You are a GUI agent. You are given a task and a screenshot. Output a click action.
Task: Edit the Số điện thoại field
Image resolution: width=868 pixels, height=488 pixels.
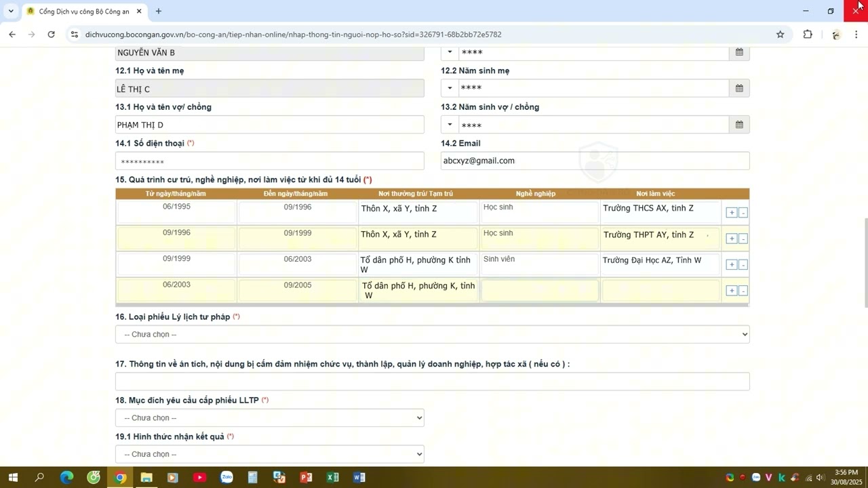point(270,161)
